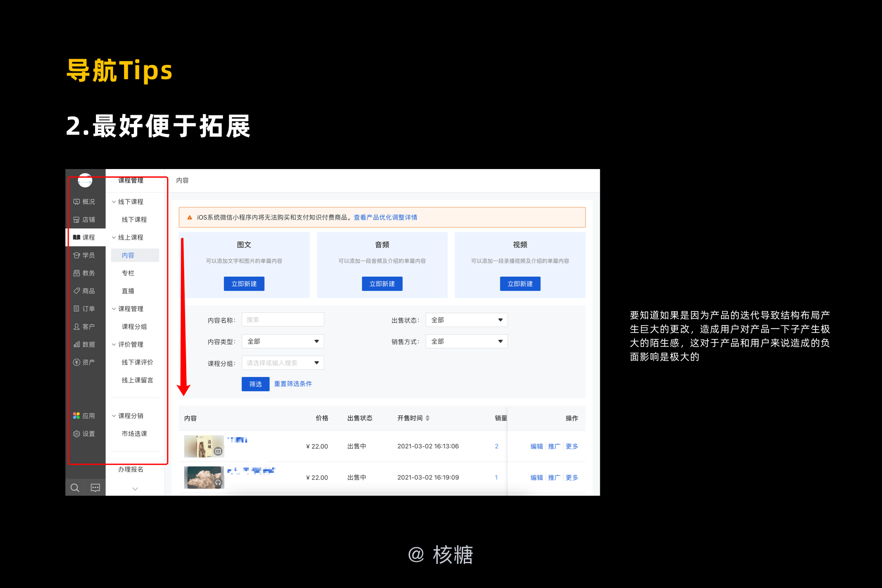Open the 课程分组 selection dropdown
This screenshot has height=588, width=882.
[283, 363]
